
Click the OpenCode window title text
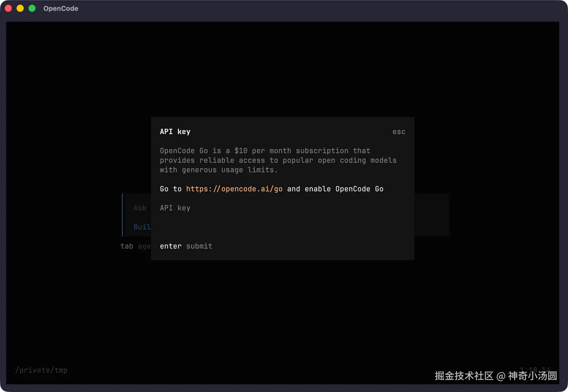tap(61, 8)
